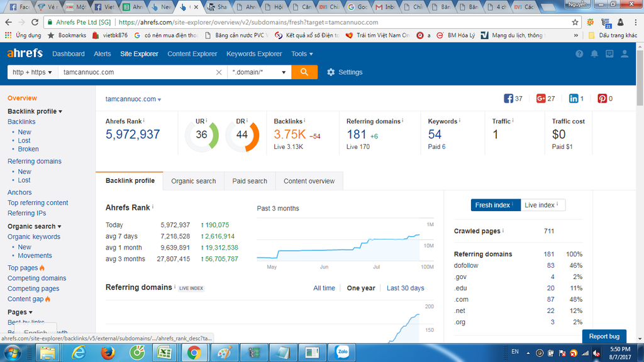Click the Ahrefs Rank value 5,972,937
The height and width of the screenshot is (362, 644).
point(133,134)
